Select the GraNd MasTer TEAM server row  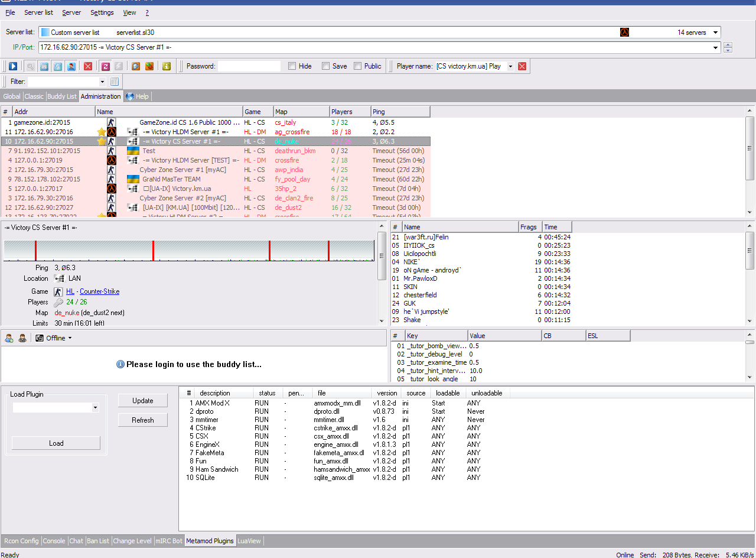216,179
